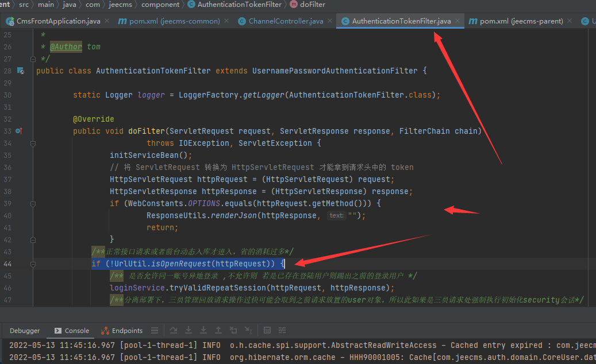Viewport: 596px width, 364px height.
Task: Click Step Over icon in debug toolbar
Action: (174, 330)
